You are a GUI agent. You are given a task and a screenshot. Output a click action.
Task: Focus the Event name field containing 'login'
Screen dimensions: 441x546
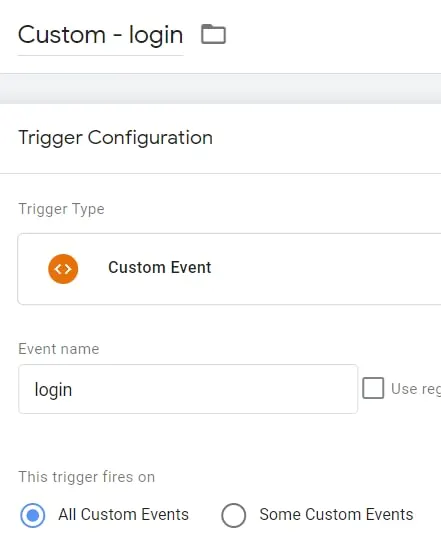click(188, 389)
